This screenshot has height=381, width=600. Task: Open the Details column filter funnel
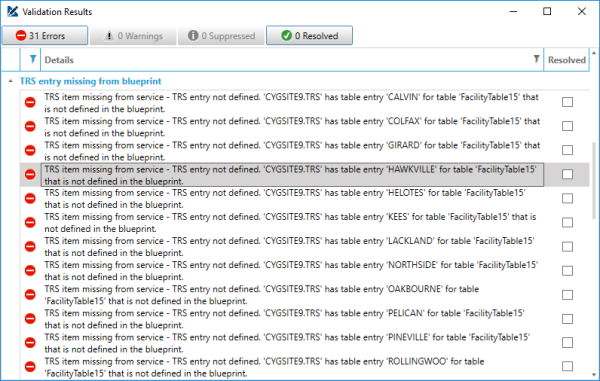tap(536, 59)
